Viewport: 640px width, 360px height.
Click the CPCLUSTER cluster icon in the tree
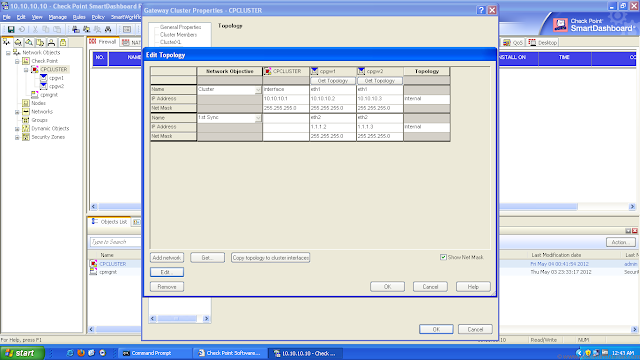click(x=35, y=69)
